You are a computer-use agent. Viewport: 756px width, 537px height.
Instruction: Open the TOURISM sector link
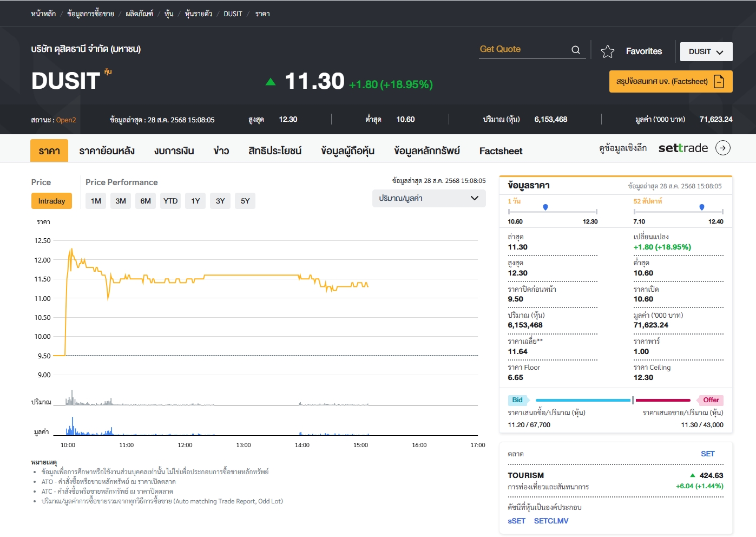click(525, 475)
